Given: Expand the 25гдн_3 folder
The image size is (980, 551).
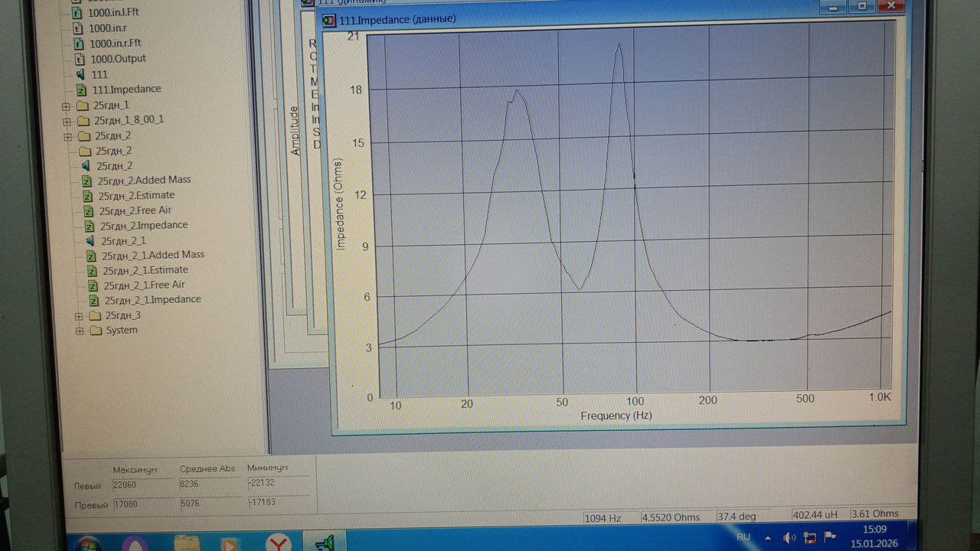Looking at the screenshot, I should pos(79,316).
